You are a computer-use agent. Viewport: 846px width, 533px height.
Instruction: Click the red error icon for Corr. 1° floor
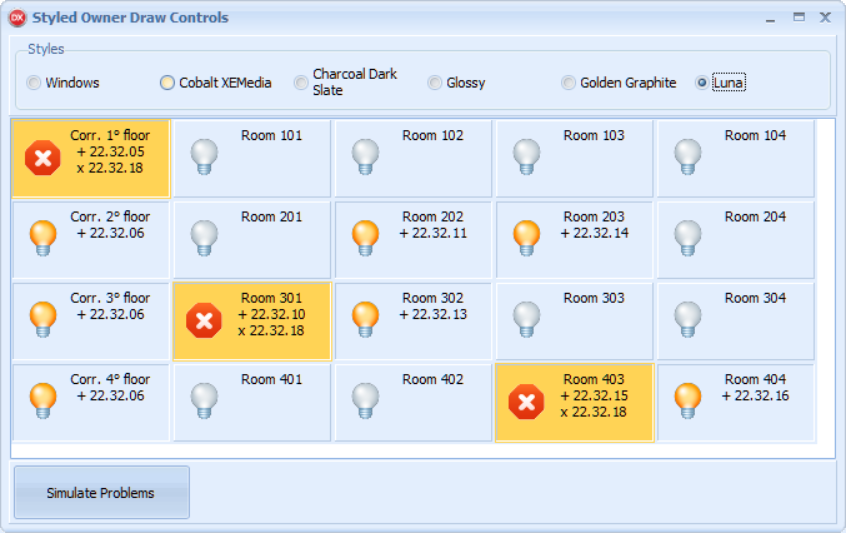click(43, 158)
